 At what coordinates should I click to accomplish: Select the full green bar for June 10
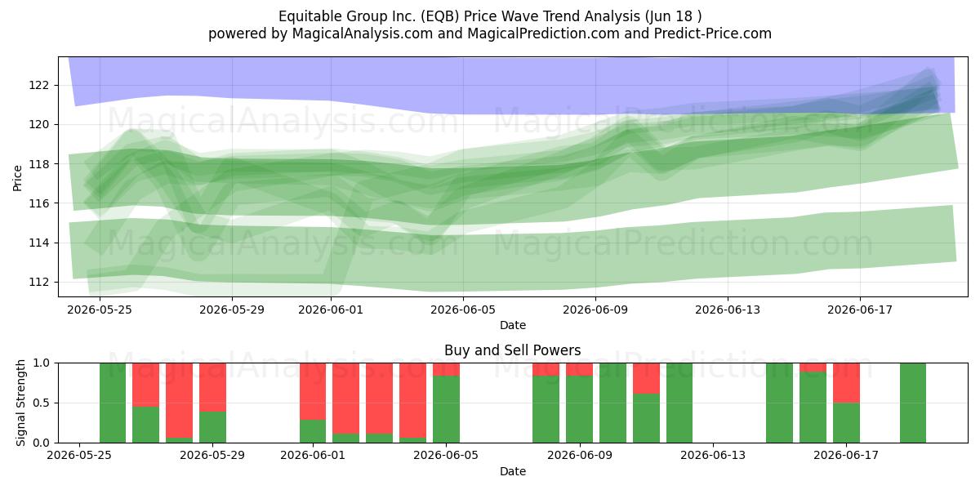tap(612, 403)
